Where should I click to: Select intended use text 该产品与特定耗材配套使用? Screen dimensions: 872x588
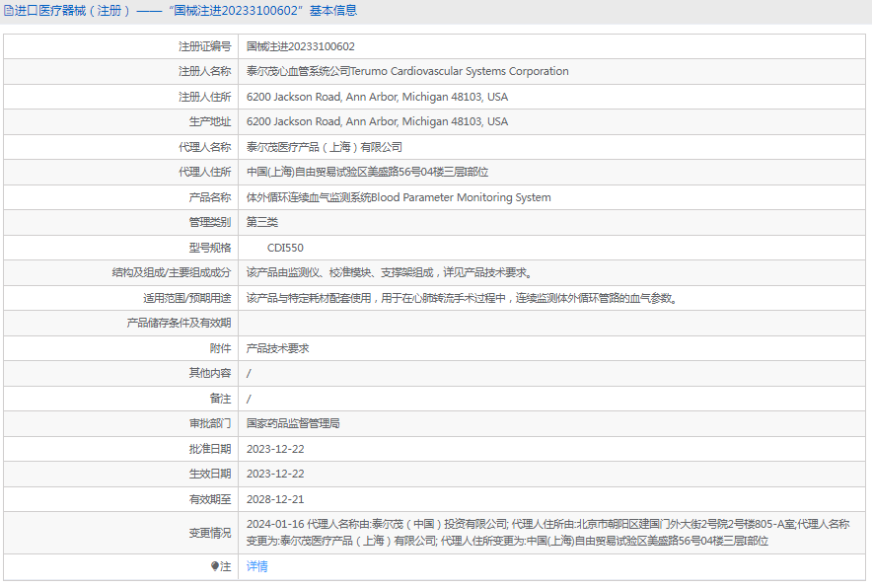click(x=463, y=298)
